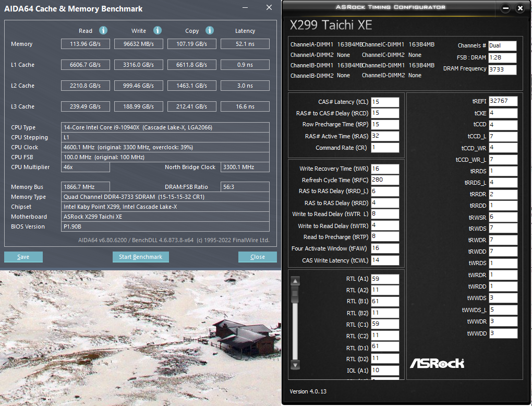The height and width of the screenshot is (406, 532).
Task: Click the CPU Multiplier value 46x
Action: point(86,167)
